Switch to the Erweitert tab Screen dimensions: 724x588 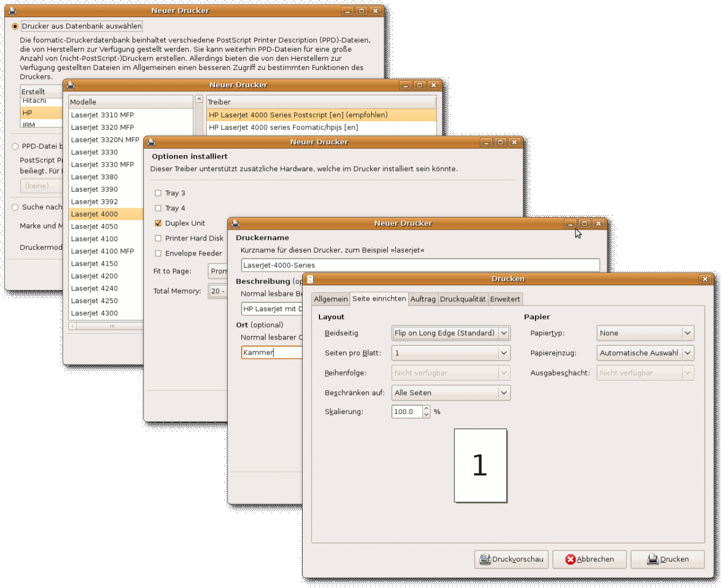(x=505, y=299)
